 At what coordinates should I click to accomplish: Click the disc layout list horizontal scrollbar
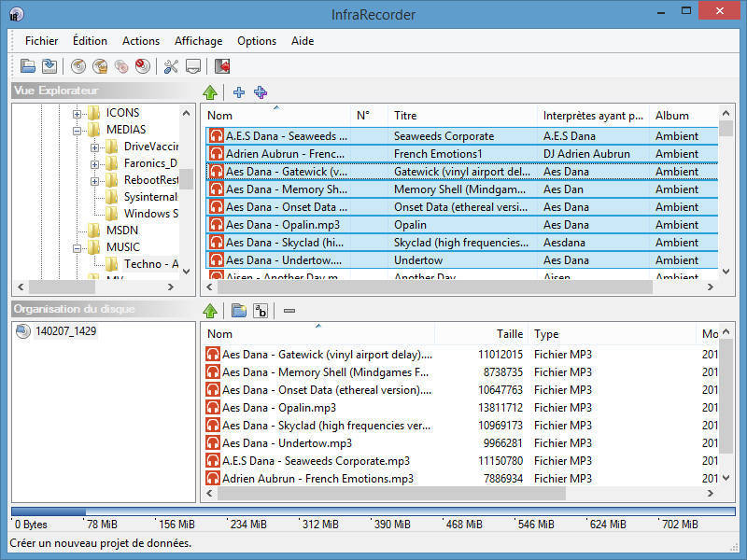391,494
